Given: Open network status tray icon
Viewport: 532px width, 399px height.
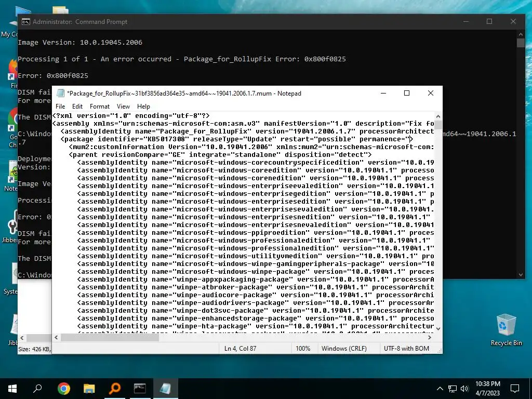Looking at the screenshot, I should (x=453, y=389).
